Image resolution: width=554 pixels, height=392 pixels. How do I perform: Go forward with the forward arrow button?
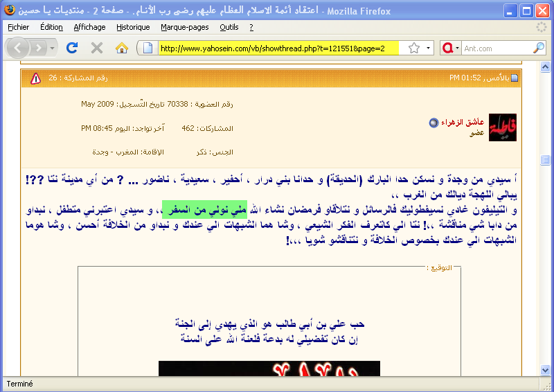click(39, 48)
